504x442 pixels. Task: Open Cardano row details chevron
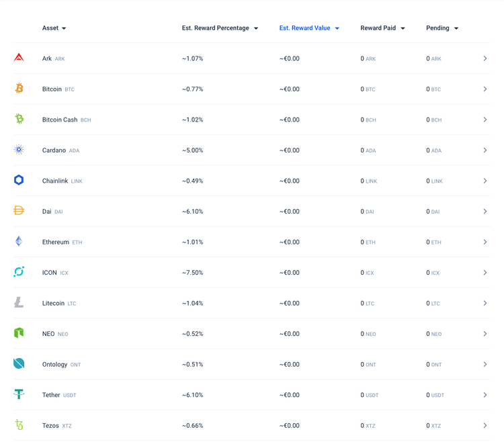point(485,150)
